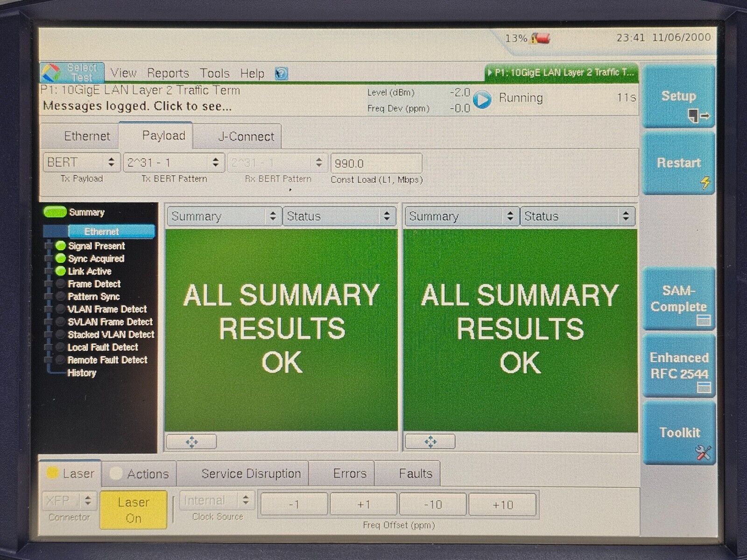The width and height of the screenshot is (747, 560).
Task: Increase frequency offset with +10 button
Action: point(502,504)
